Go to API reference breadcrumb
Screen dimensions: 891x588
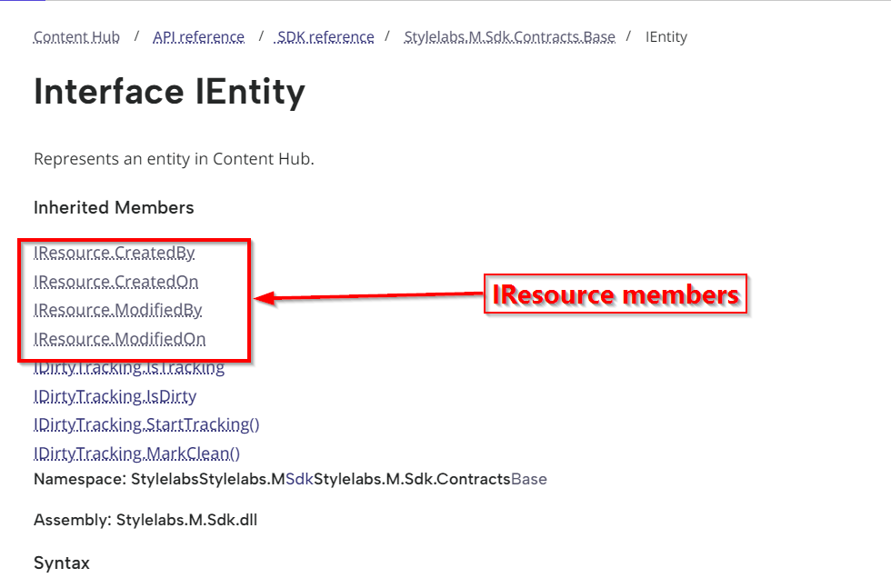[198, 37]
